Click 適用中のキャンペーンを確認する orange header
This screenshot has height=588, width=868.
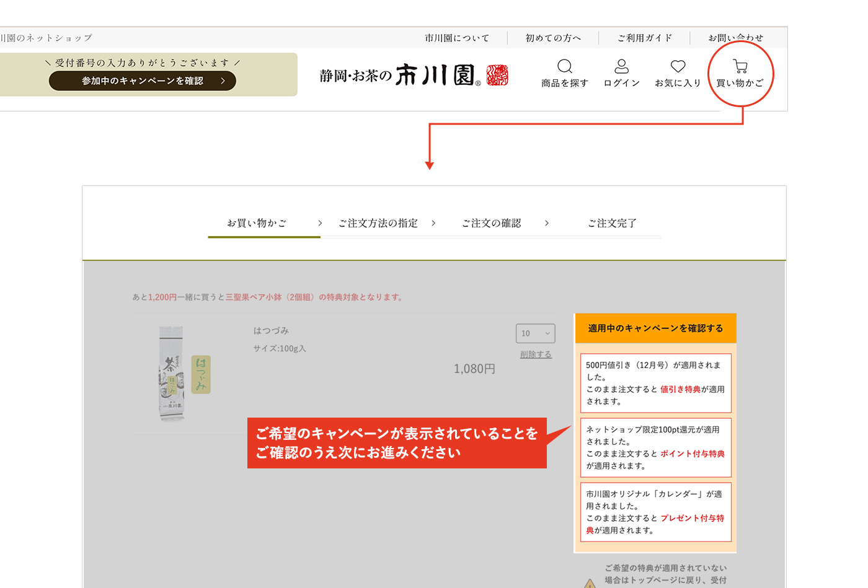pos(655,328)
